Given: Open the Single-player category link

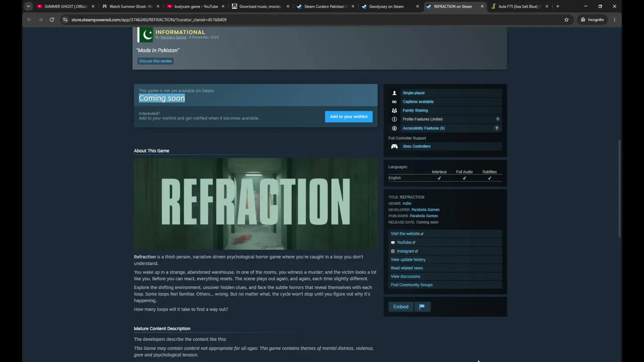Looking at the screenshot, I should tap(414, 93).
